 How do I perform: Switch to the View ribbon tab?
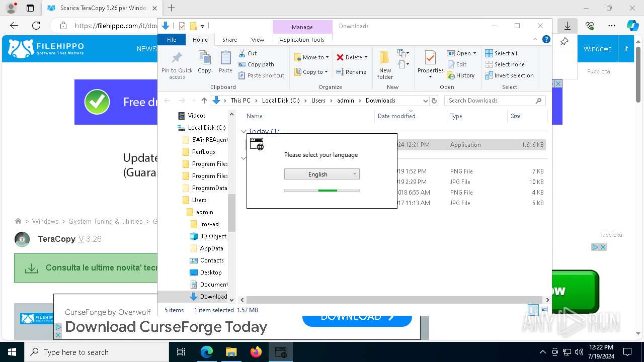258,40
